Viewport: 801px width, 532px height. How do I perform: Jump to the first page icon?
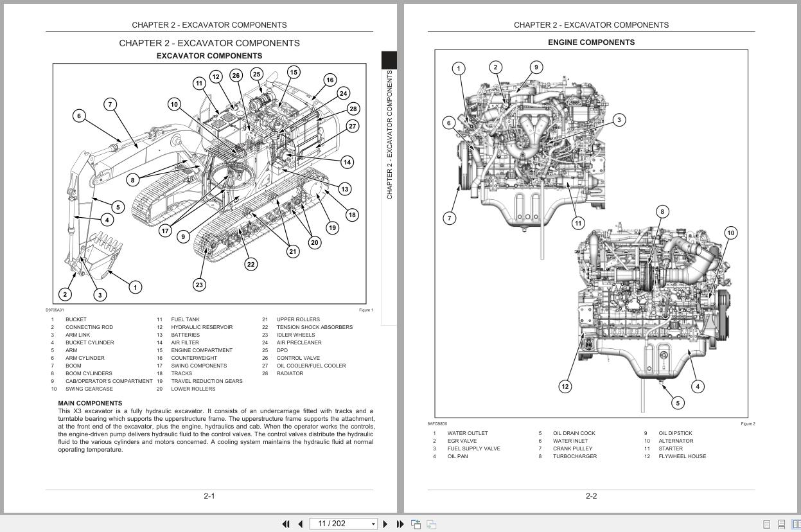tap(286, 524)
